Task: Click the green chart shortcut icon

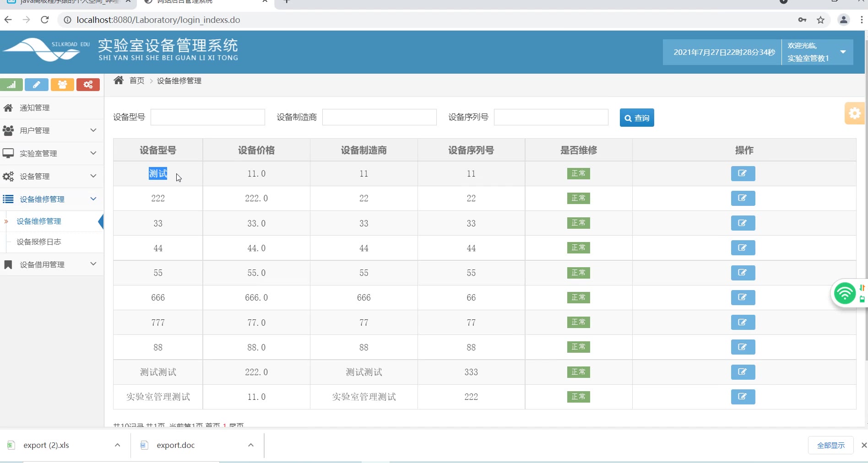Action: click(x=11, y=85)
